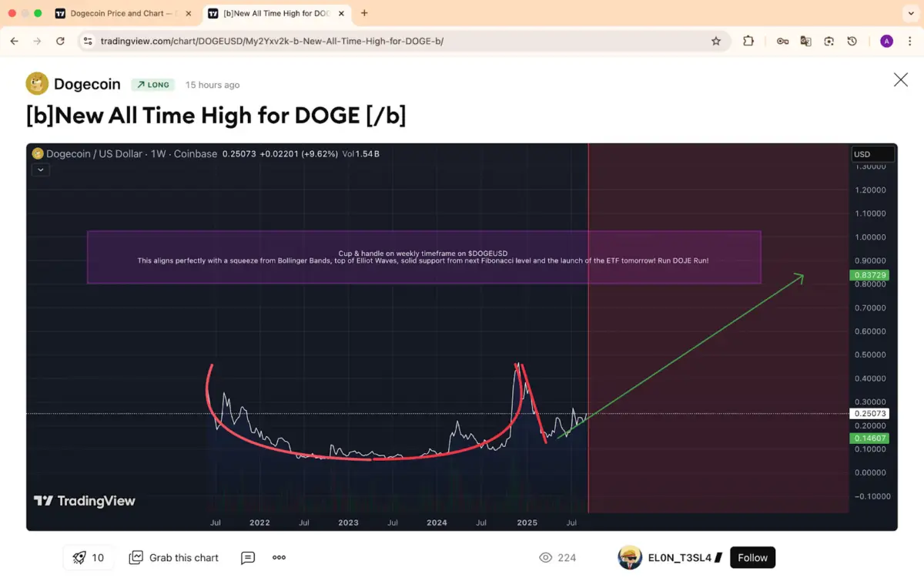Open the purple profile avatar A
Viewport: 924px width, 578px height.
(x=886, y=41)
